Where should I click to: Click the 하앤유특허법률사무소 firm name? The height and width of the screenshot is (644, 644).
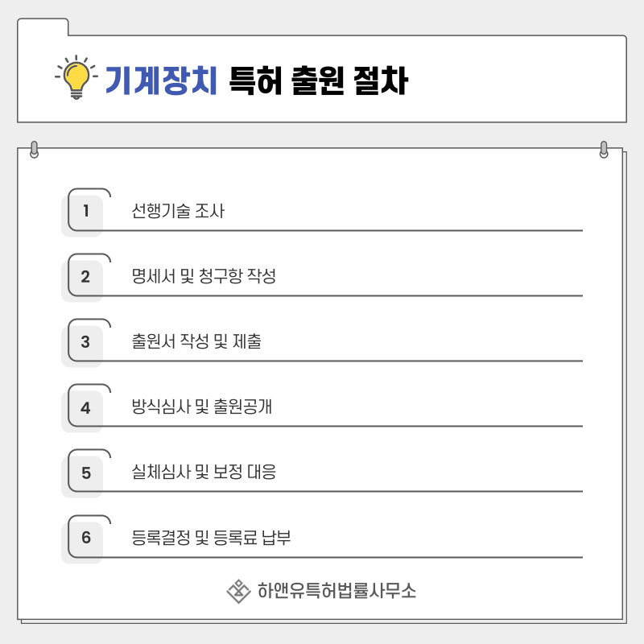point(336,591)
